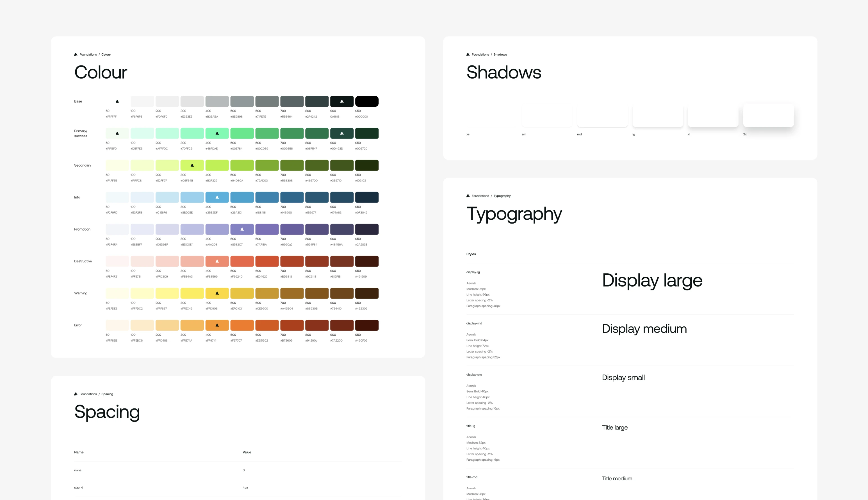Click the logo mark on the Info 400 swatch

[x=217, y=197]
